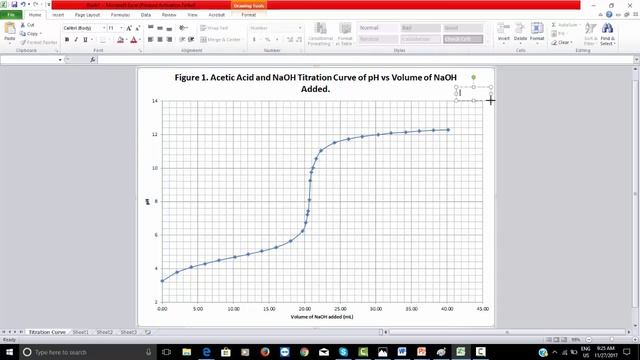Click the Format cells button
The width and height of the screenshot is (640, 360).
(537, 33)
